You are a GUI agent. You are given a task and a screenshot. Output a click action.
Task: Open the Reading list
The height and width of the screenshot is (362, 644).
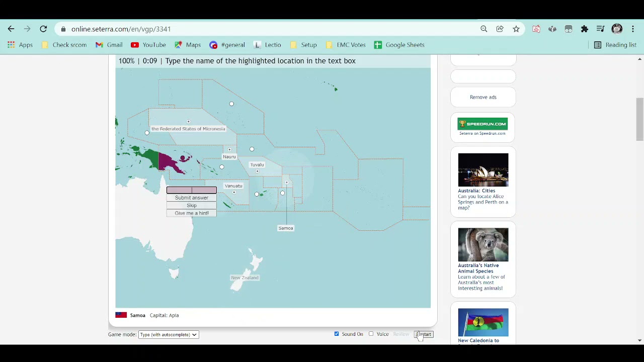click(x=615, y=45)
